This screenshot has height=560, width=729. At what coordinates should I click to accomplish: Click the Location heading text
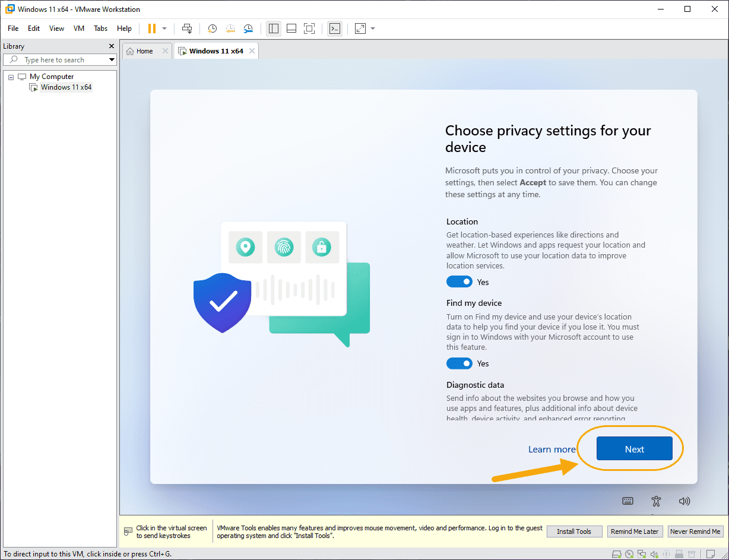[462, 222]
